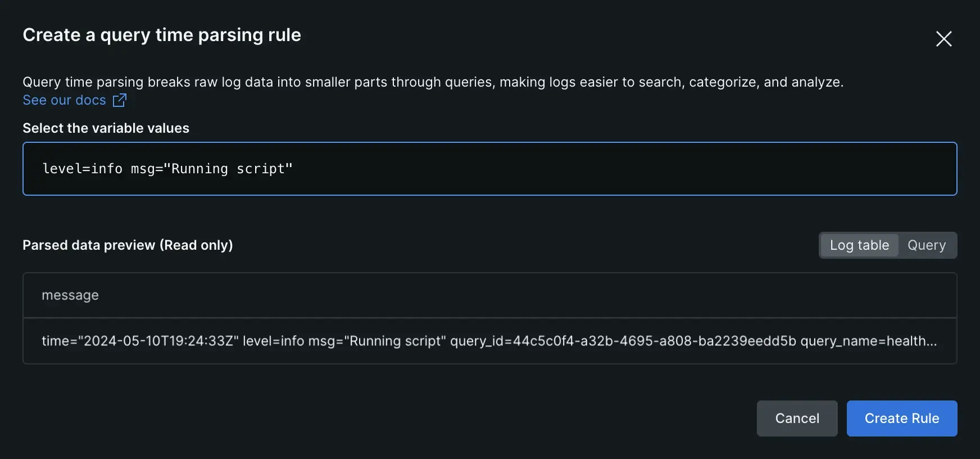Close the parsing rule dialog
The image size is (980, 459).
click(x=943, y=39)
